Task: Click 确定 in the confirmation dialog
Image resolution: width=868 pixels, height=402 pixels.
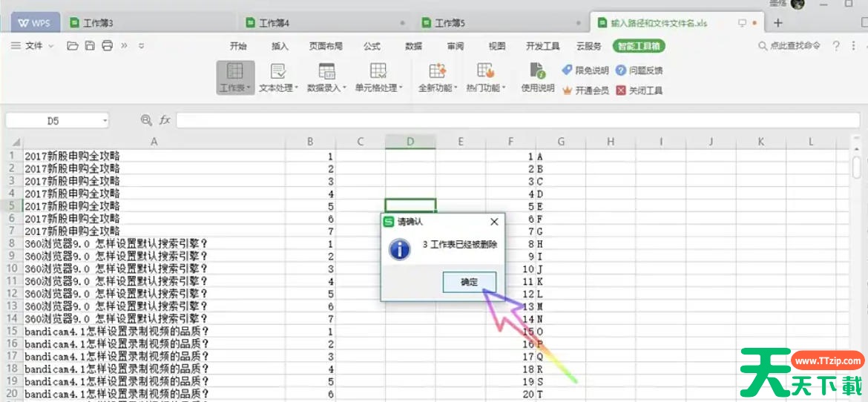Action: click(x=470, y=282)
